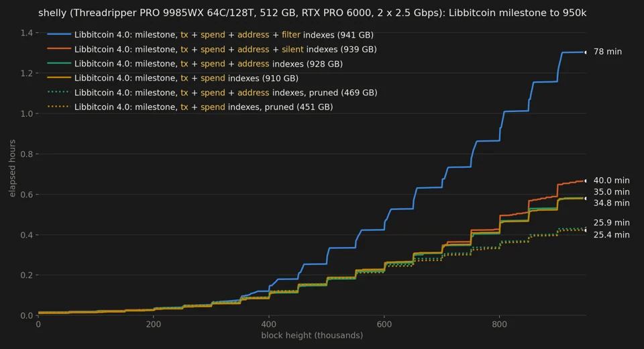Click the elapsed hours axis label
This screenshot has height=349, width=644.
pyautogui.click(x=12, y=168)
